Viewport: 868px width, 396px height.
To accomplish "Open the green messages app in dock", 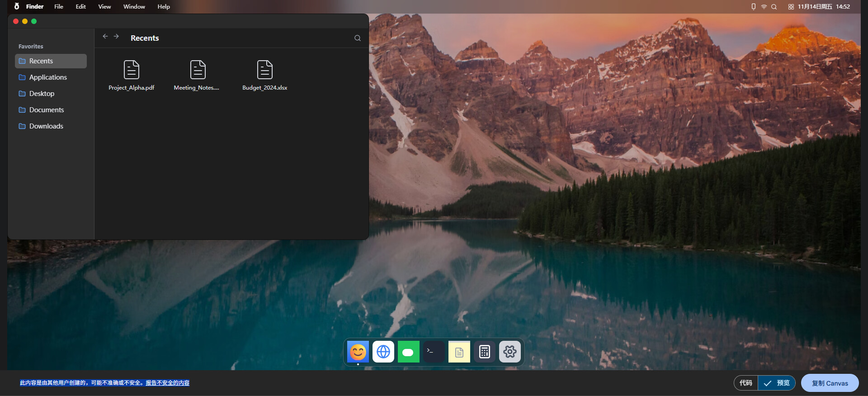I will pyautogui.click(x=409, y=352).
